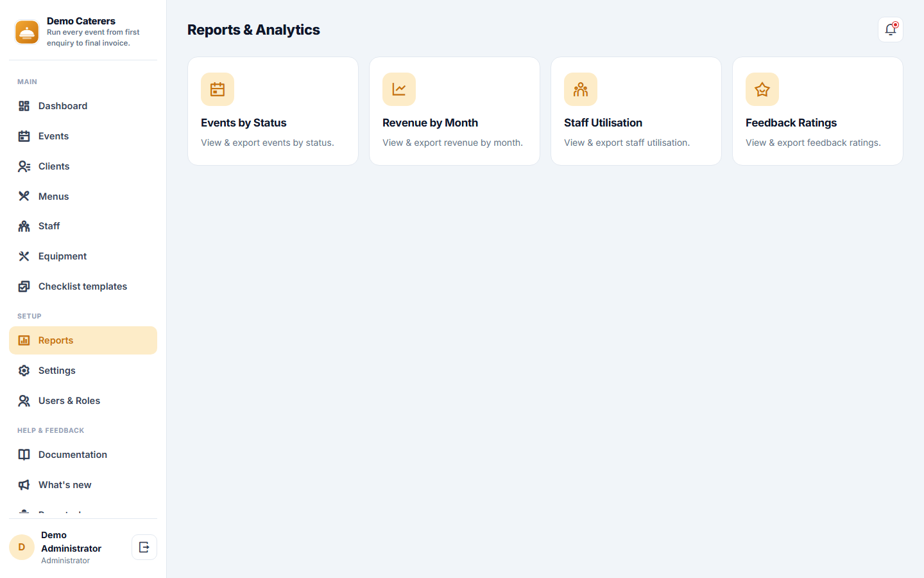Click the Reports & Analytics heading
This screenshot has width=924, height=578.
(x=253, y=30)
